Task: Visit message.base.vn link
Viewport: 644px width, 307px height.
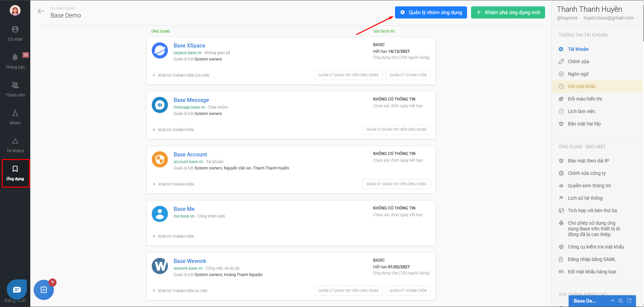Action: [189, 107]
